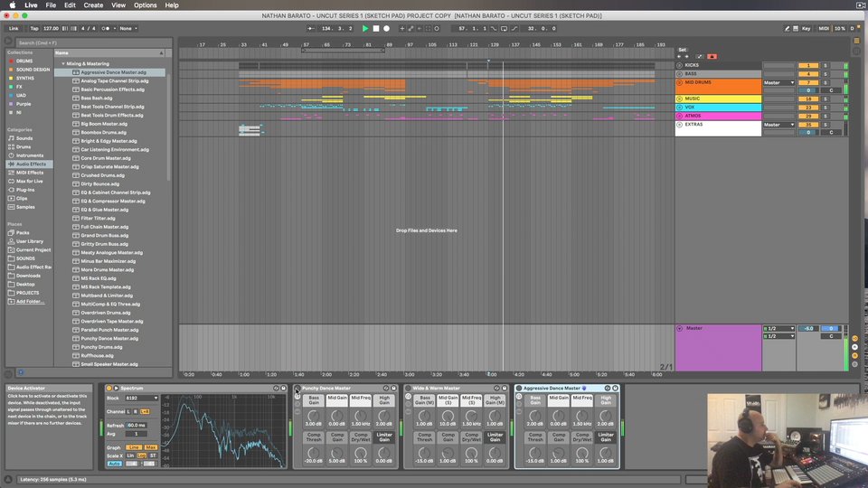This screenshot has width=868, height=488.
Task: Open the Options menu
Action: pyautogui.click(x=145, y=5)
